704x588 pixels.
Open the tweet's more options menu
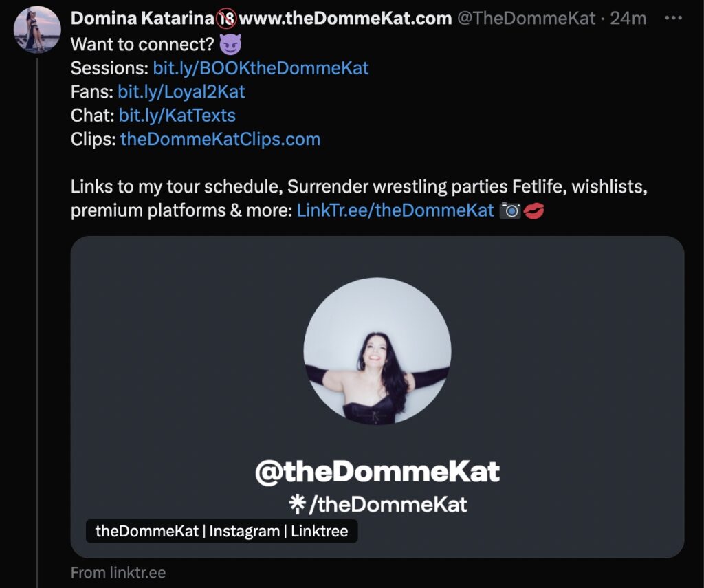672,19
